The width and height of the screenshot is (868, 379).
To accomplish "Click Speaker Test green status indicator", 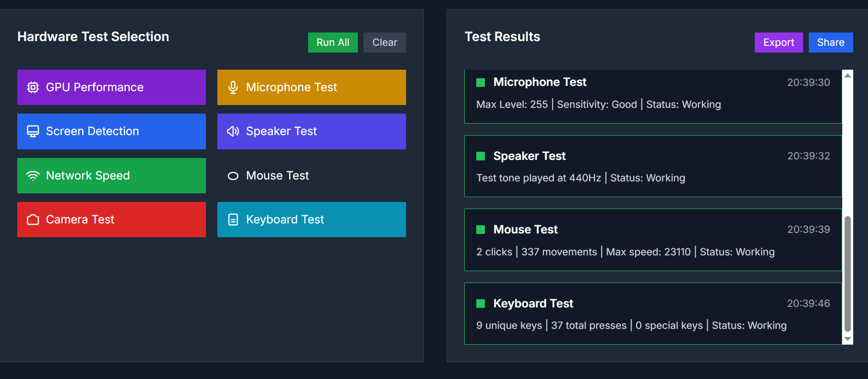I will tap(481, 156).
